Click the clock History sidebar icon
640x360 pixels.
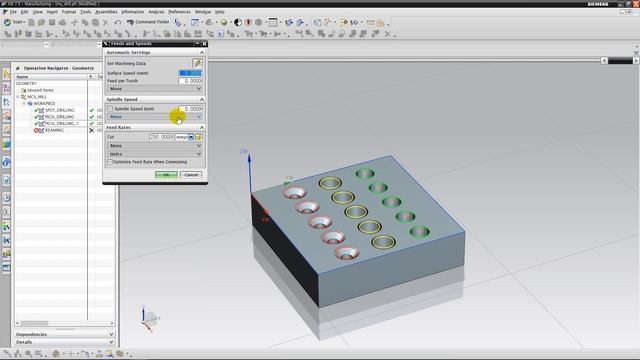pos(6,198)
